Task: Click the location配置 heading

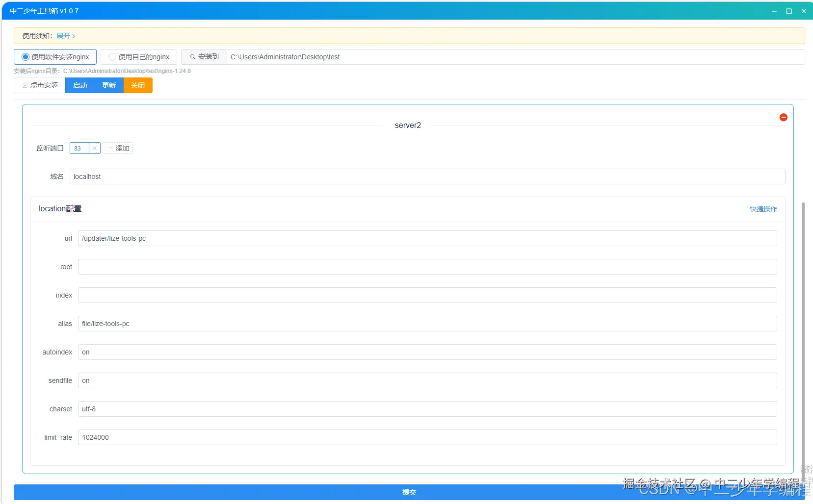Action: coord(60,209)
